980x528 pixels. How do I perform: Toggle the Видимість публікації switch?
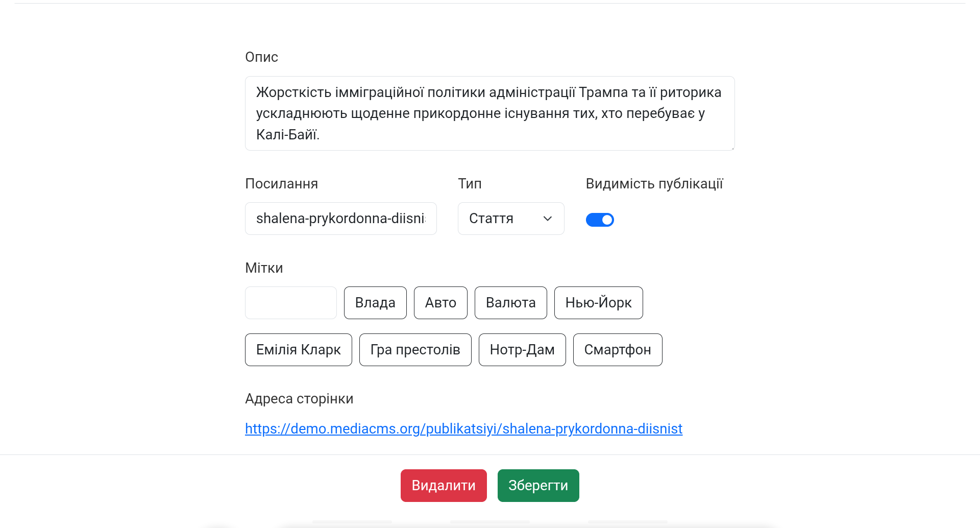point(600,220)
